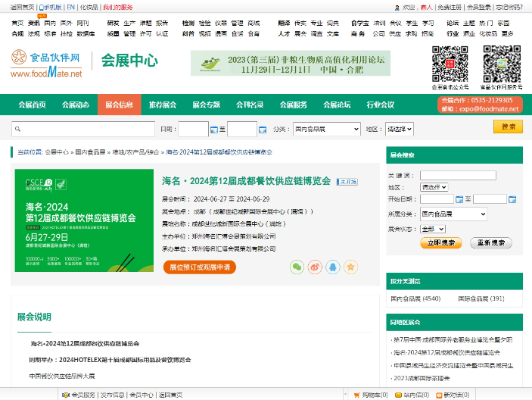Image resolution: width=532 pixels, height=400 pixels.
Task: Click the green expo poster thumbnail
Action: click(x=84, y=220)
